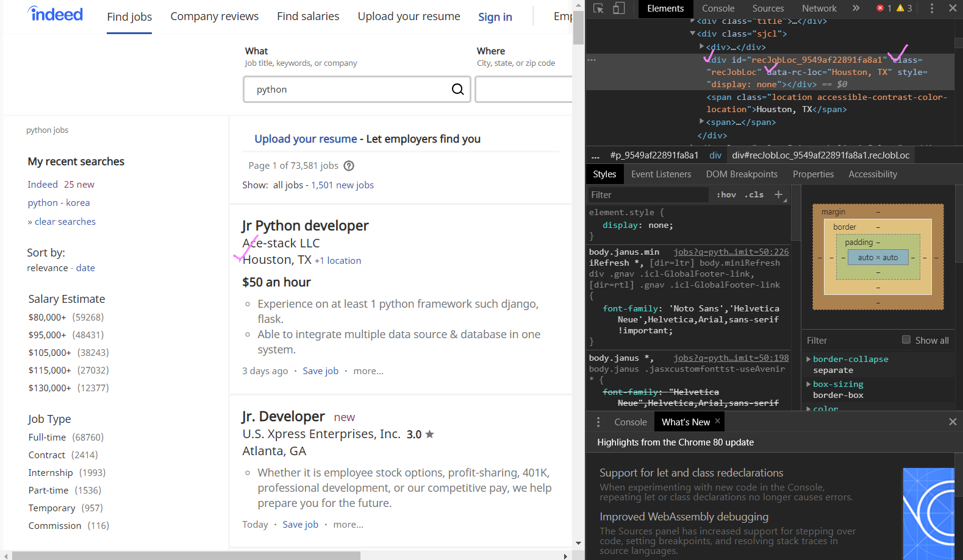Click Save job for Jr Python developer
The width and height of the screenshot is (963, 560).
pos(320,371)
